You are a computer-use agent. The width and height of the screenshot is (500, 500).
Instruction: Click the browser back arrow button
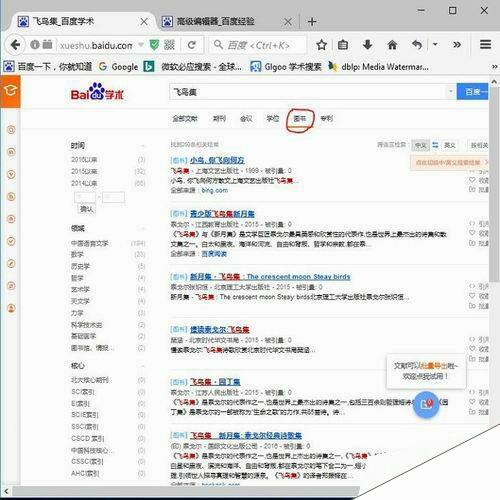click(x=15, y=45)
